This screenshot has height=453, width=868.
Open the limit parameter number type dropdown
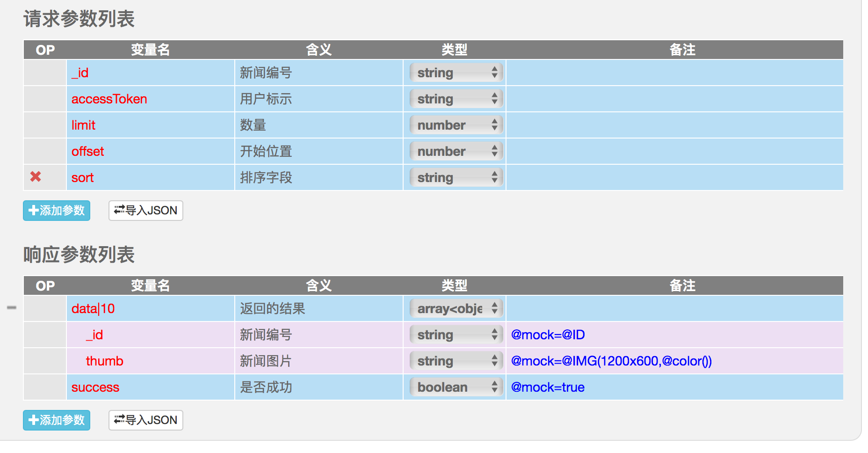pos(455,125)
